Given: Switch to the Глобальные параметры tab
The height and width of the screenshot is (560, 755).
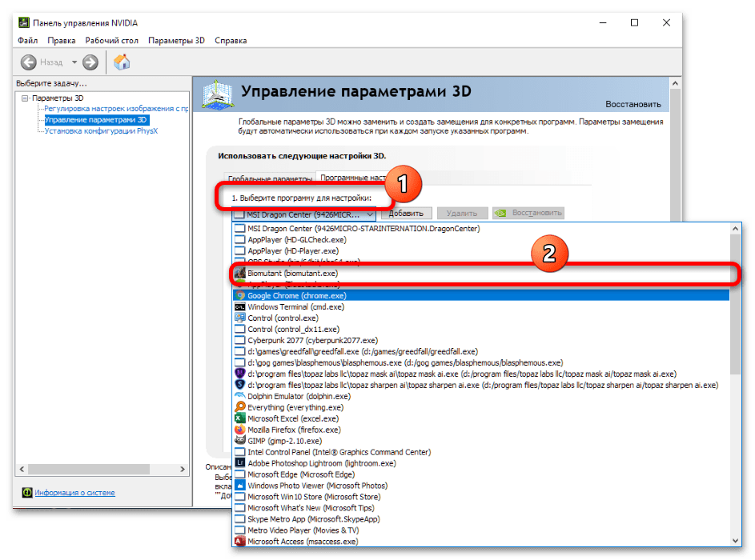Looking at the screenshot, I should click(270, 178).
